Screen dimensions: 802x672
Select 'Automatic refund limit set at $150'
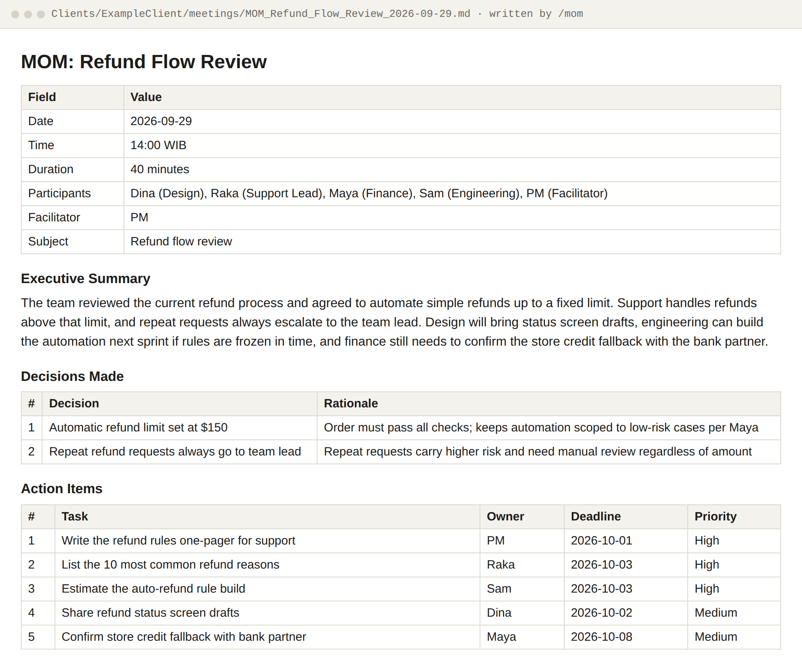pos(138,427)
